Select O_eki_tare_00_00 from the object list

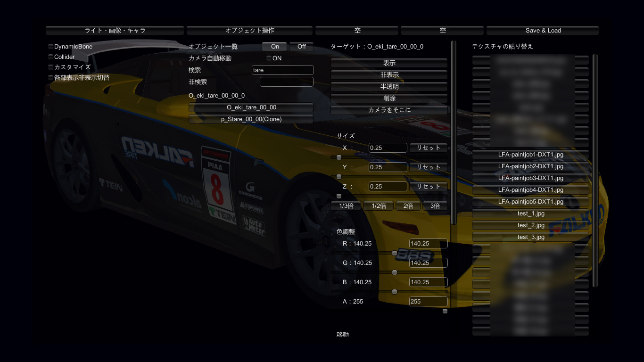pyautogui.click(x=251, y=107)
